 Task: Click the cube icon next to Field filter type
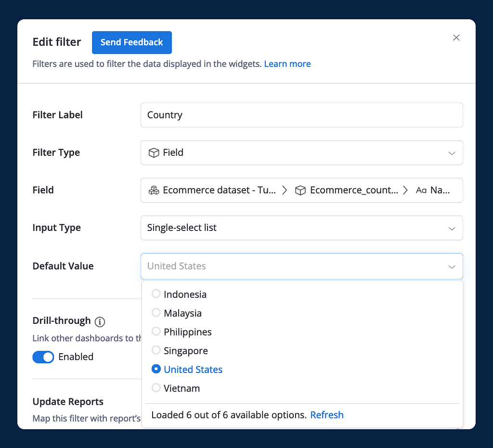pyautogui.click(x=154, y=153)
